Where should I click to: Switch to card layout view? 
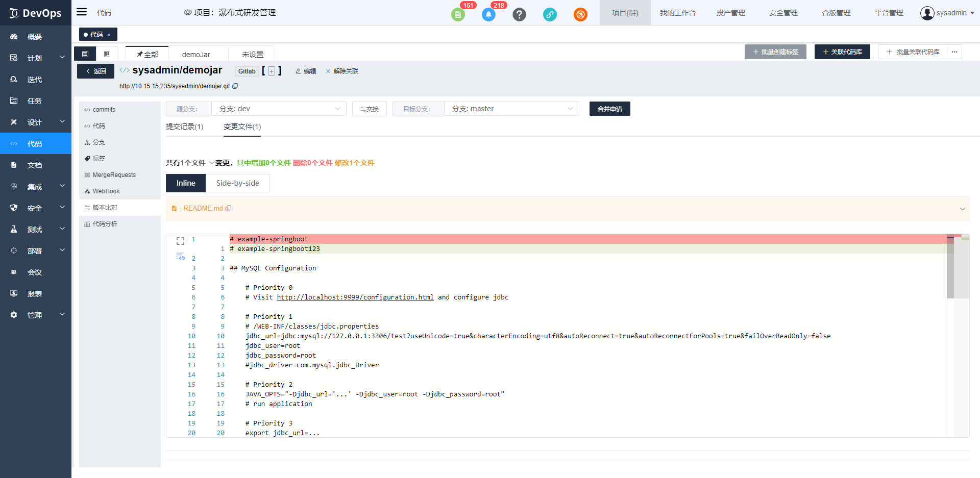point(107,54)
